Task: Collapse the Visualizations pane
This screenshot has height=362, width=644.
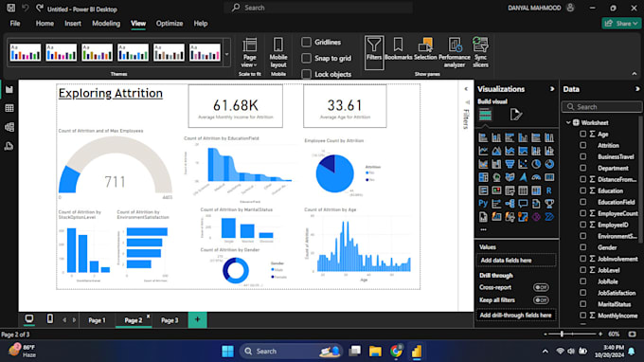Action: coord(552,89)
